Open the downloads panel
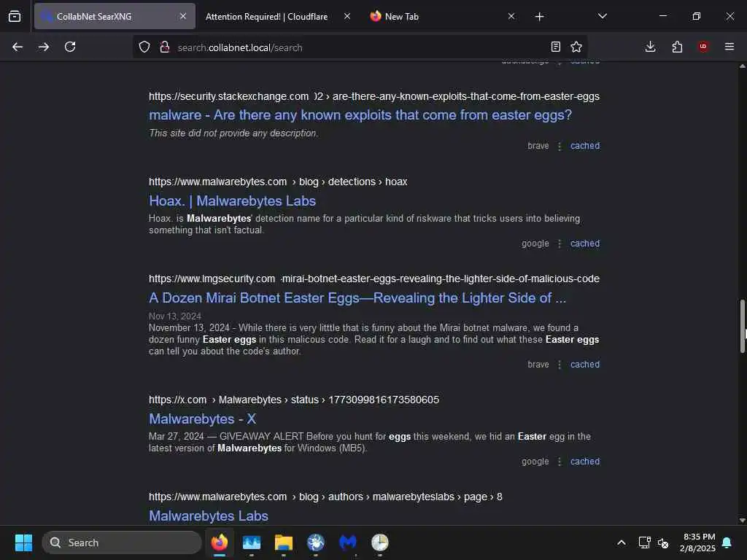Image resolution: width=747 pixels, height=560 pixels. tap(650, 47)
